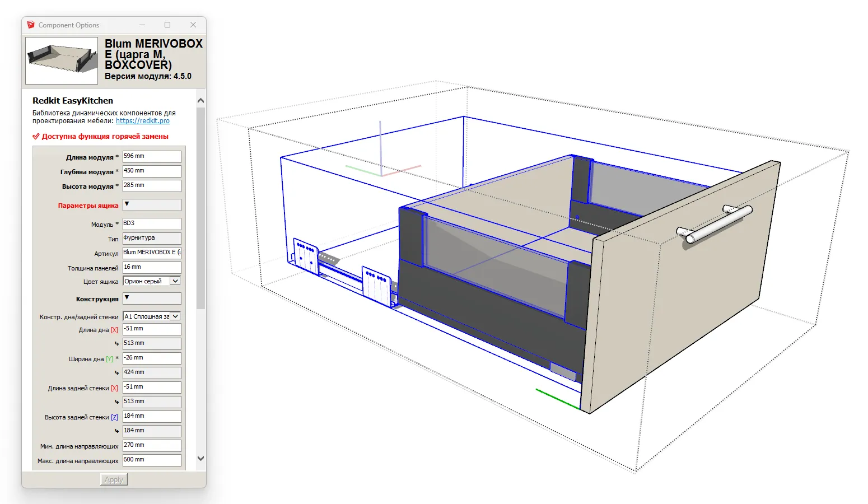Close the Component Options window
The height and width of the screenshot is (504, 868).
pyautogui.click(x=193, y=25)
